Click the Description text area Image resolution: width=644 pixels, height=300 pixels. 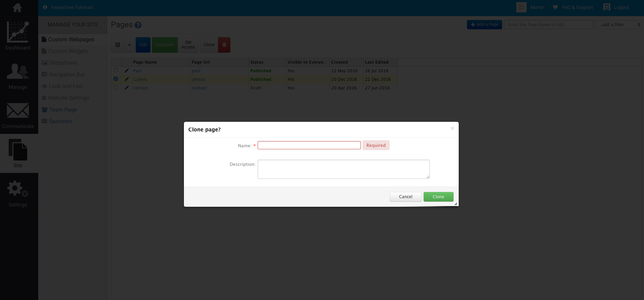coord(343,169)
